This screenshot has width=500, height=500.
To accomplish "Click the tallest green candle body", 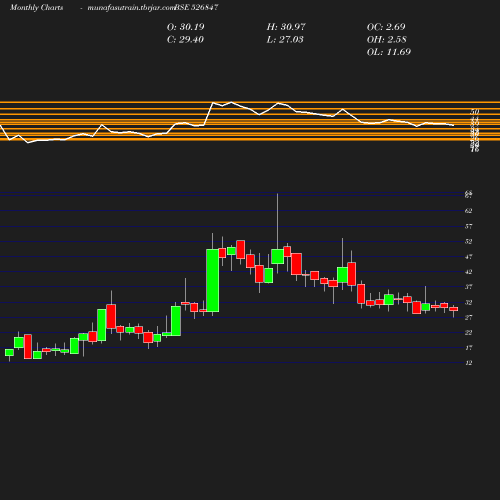I will click(x=213, y=281).
